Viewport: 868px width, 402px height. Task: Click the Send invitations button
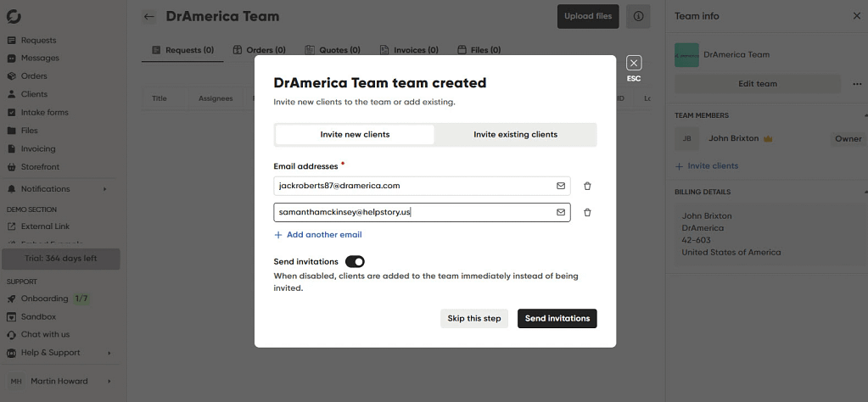tap(557, 319)
